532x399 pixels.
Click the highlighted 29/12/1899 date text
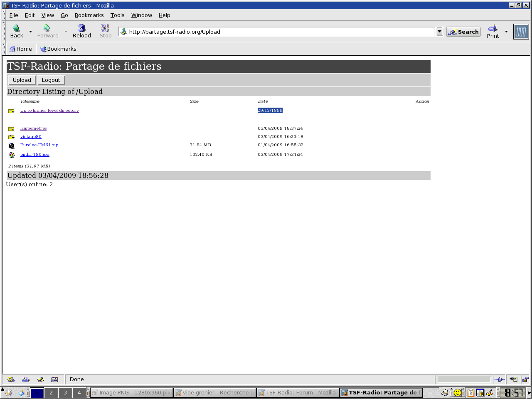click(x=270, y=111)
